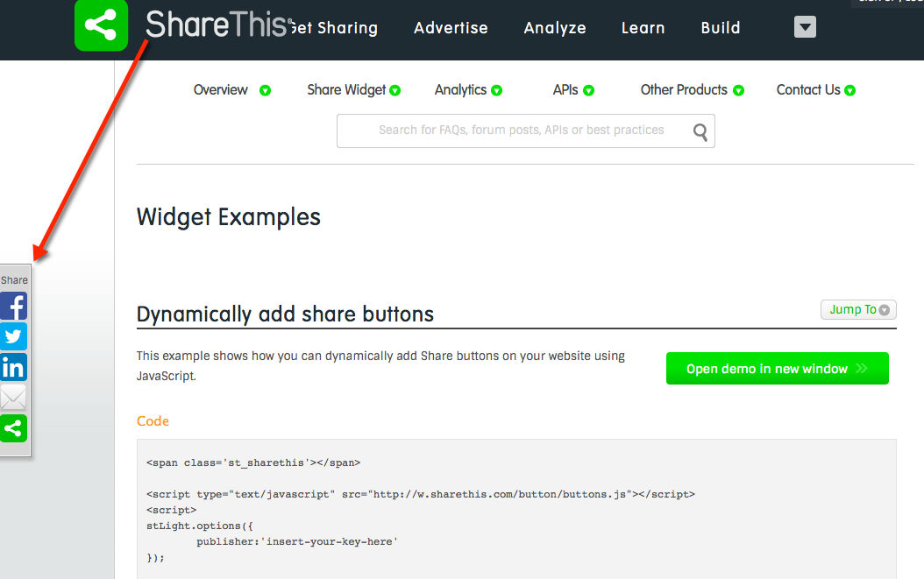Expand the Overview dropdown arrow
The height and width of the screenshot is (579, 924).
click(265, 90)
